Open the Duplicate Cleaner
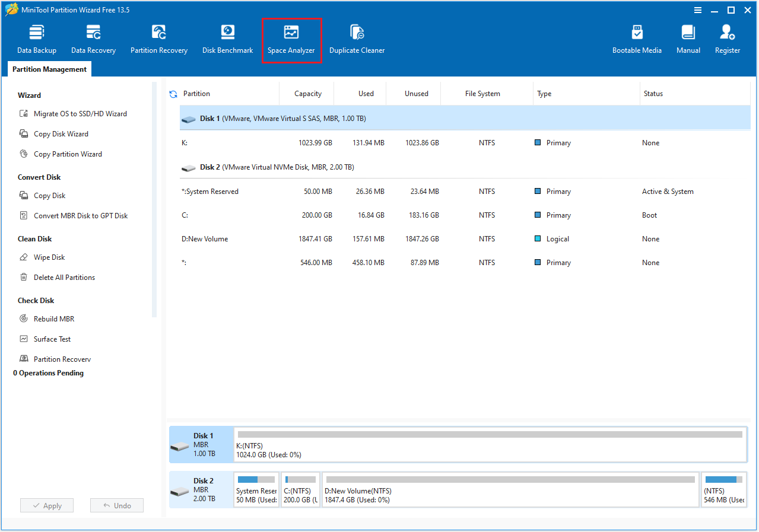Viewport: 759px width, 532px height. [x=357, y=38]
